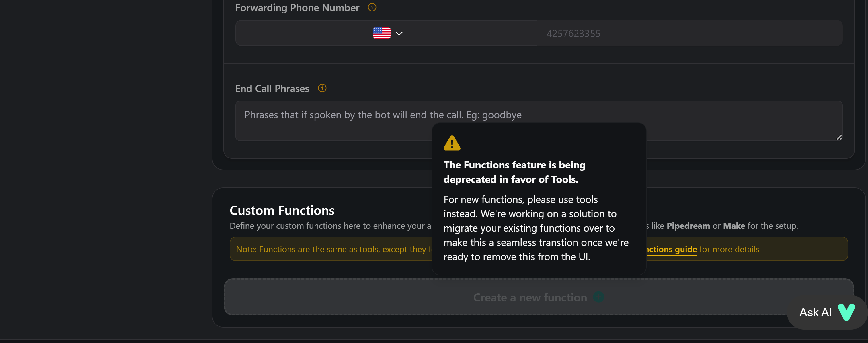Image resolution: width=868 pixels, height=343 pixels.
Task: Click the Ask AI assistant button
Action: point(816,312)
